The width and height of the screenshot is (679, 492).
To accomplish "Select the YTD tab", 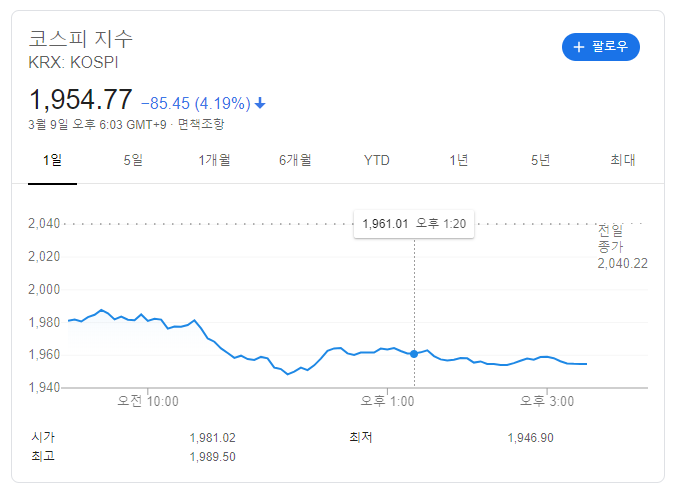I will [377, 160].
